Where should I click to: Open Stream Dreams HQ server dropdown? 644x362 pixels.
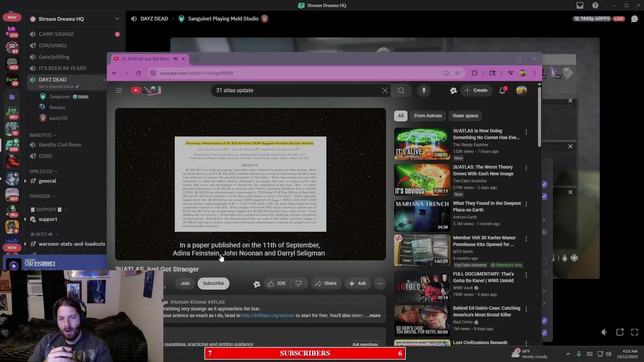pos(117,19)
